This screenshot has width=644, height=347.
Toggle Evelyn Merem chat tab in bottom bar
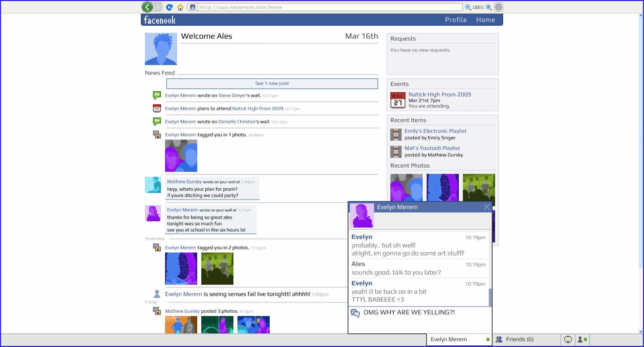[459, 340]
